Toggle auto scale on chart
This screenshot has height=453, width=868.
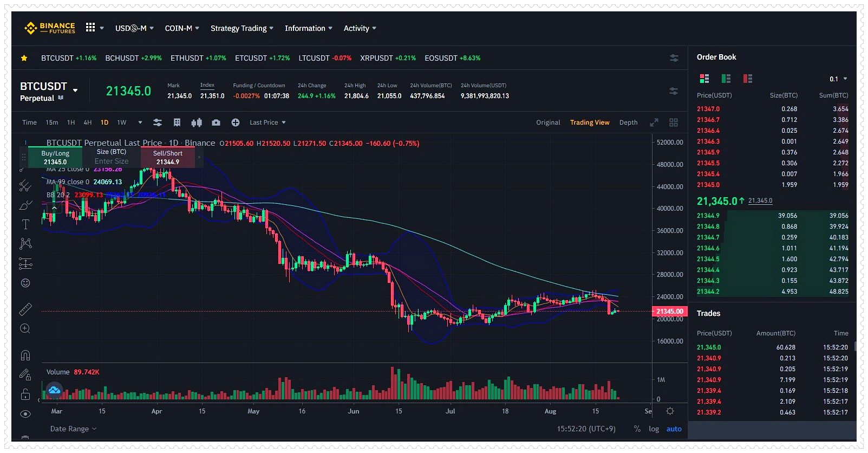674,429
